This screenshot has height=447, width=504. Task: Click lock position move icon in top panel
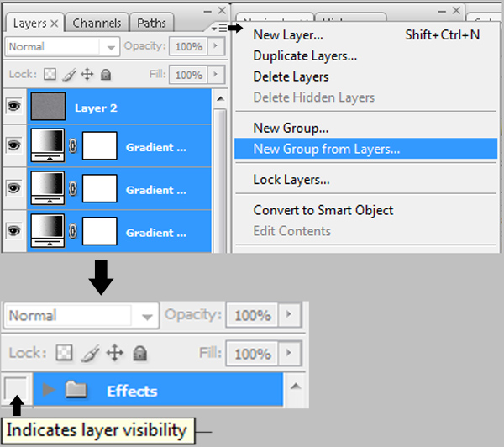click(x=87, y=74)
